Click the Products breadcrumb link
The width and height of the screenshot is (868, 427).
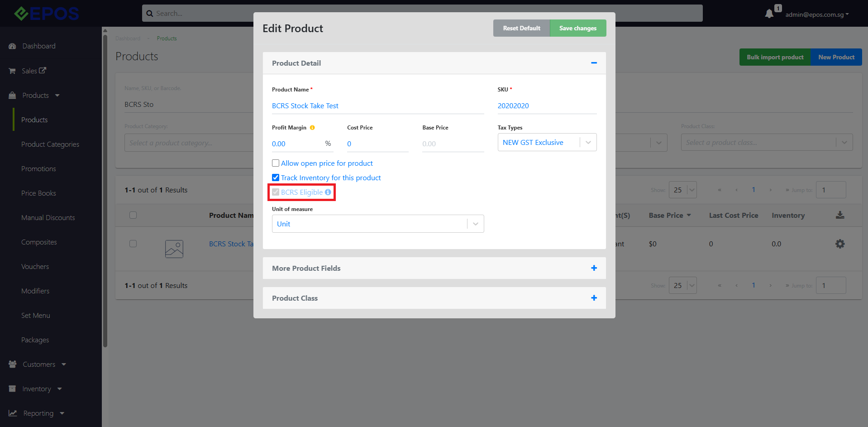pyautogui.click(x=167, y=38)
